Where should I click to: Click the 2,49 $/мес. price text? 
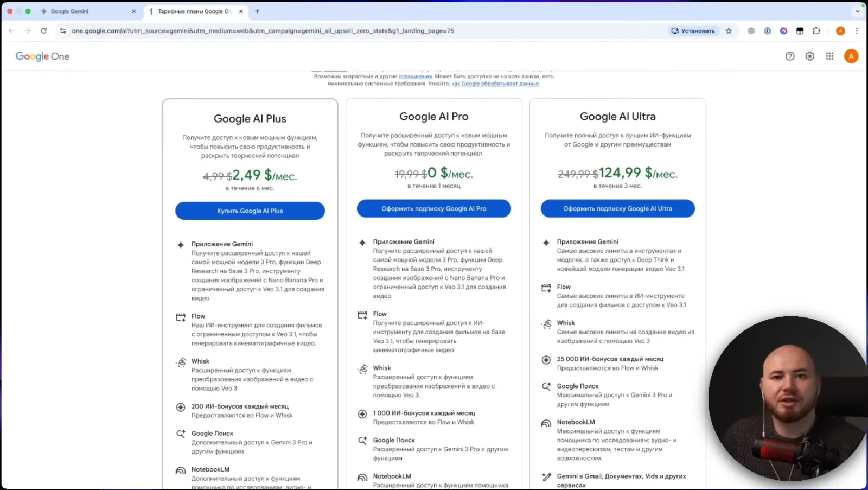click(265, 175)
